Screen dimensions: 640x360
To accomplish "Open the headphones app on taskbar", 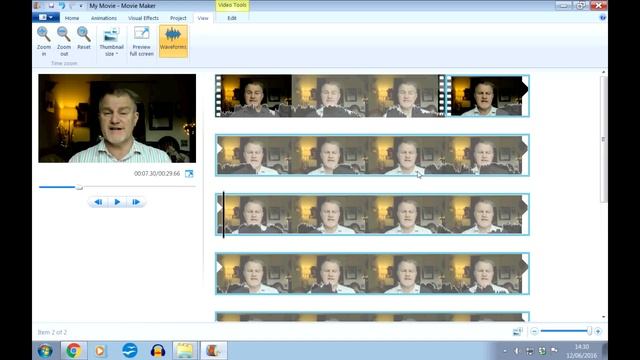I will click(158, 351).
